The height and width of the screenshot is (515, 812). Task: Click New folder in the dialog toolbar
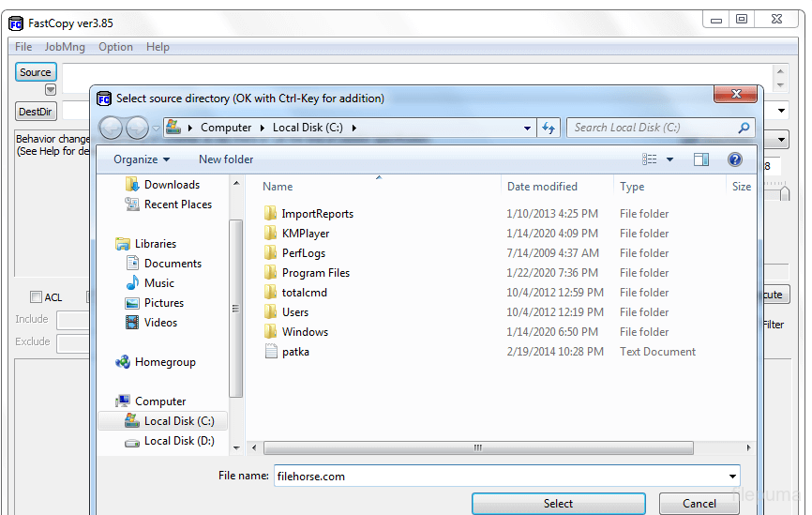tap(226, 159)
